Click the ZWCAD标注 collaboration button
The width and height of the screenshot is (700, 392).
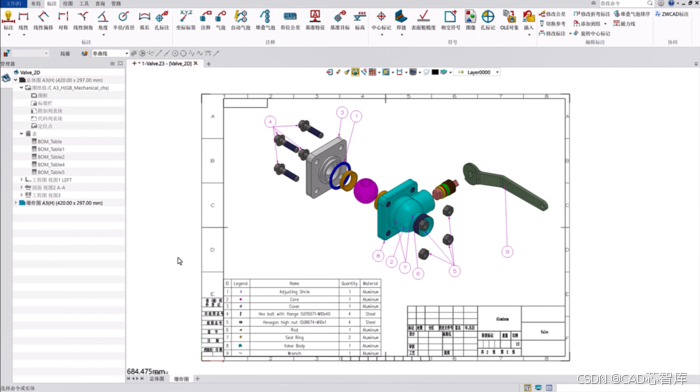tap(672, 14)
